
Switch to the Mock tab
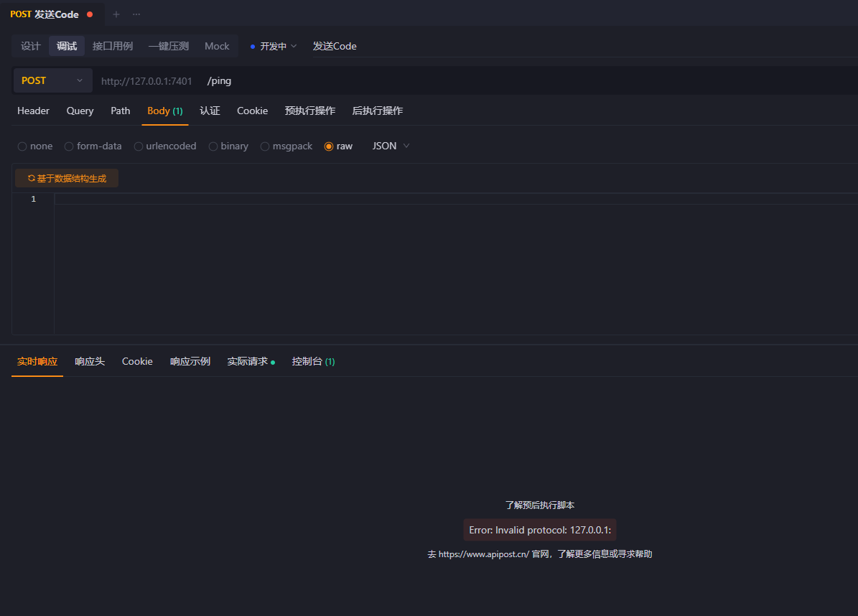pos(217,46)
